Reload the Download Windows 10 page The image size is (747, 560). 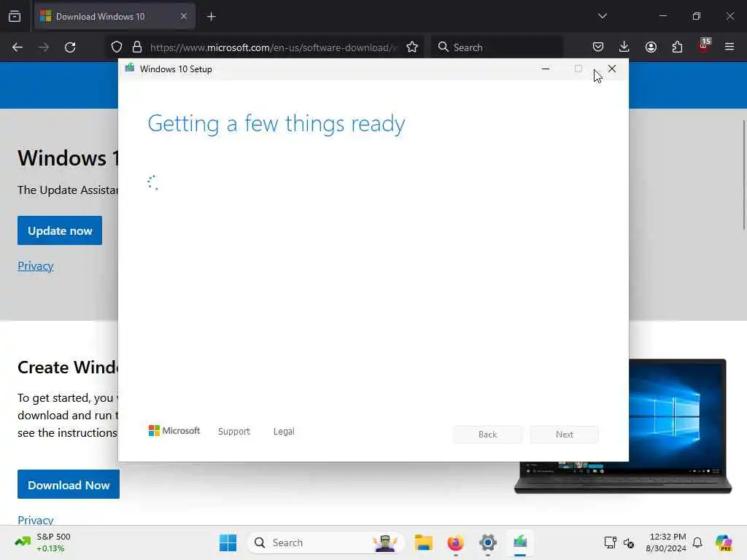(x=70, y=47)
